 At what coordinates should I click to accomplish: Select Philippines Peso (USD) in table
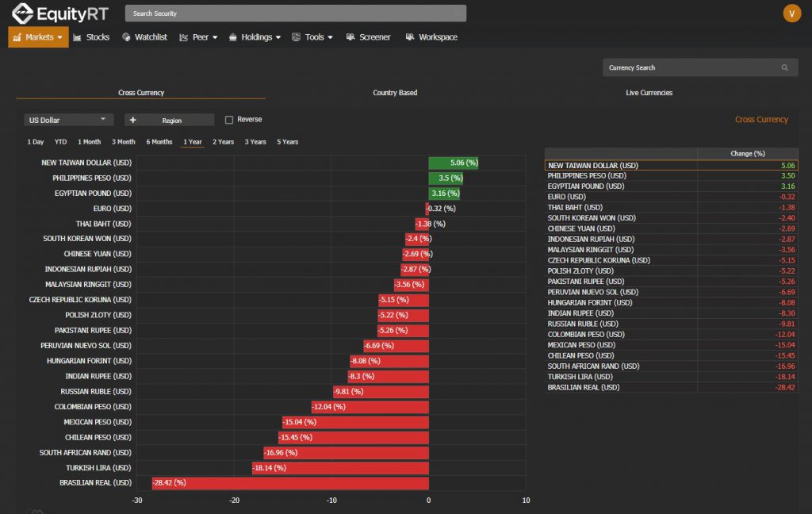point(671,176)
